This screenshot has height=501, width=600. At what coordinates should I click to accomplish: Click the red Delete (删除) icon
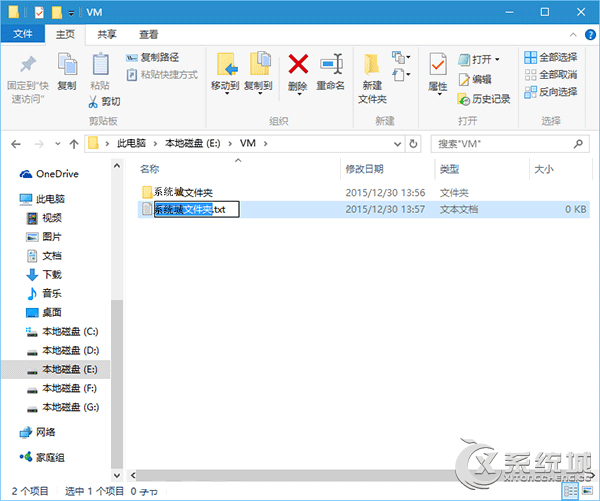point(298,64)
